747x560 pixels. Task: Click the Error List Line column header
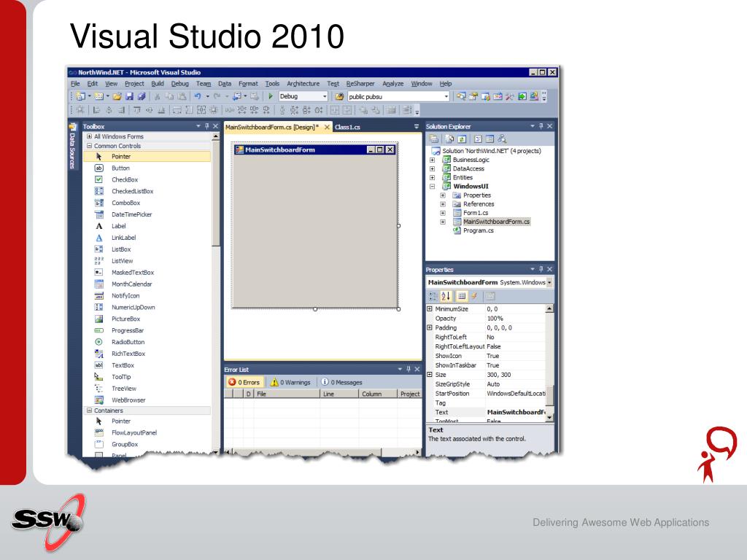pyautogui.click(x=339, y=394)
